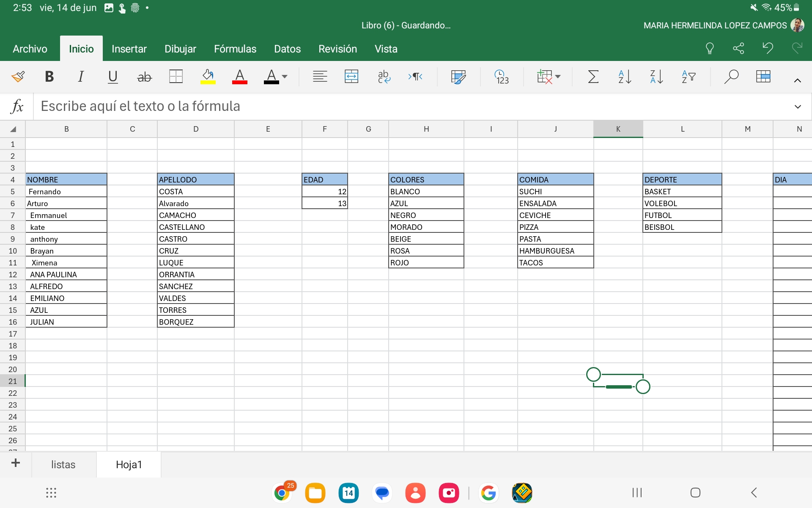Apply strikethrough to the selection

[144, 77]
